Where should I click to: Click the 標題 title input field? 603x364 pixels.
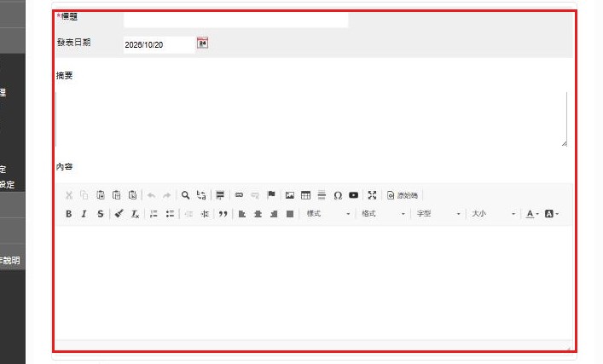(235, 19)
